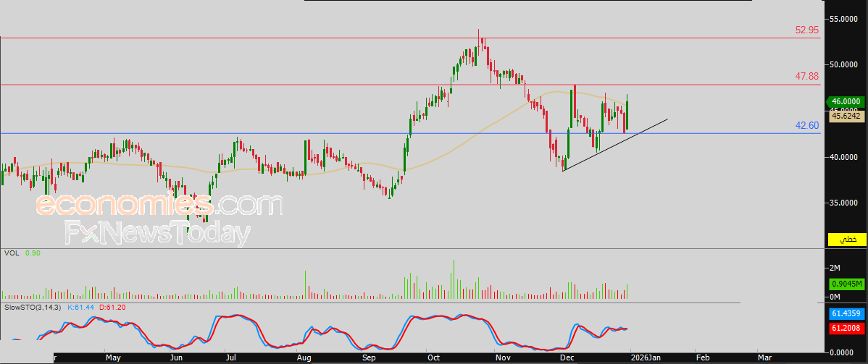The height and width of the screenshot is (364, 868).
Task: Click the green 46.0000 current price tag
Action: click(846, 102)
